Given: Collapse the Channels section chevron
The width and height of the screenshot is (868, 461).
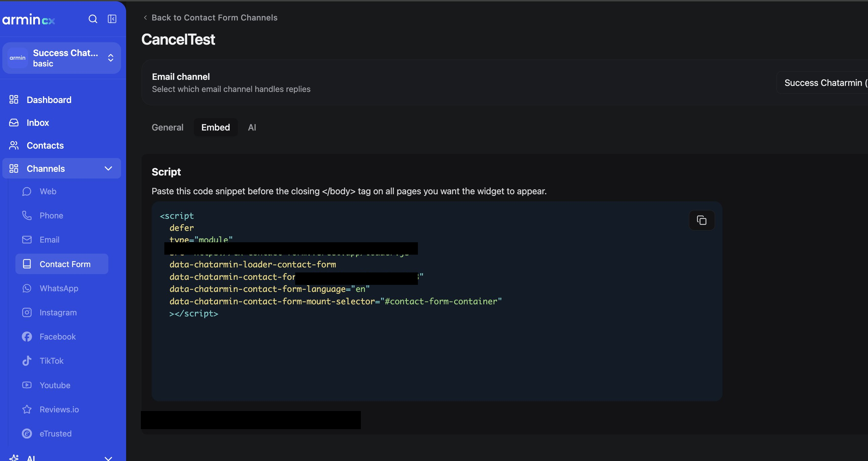Looking at the screenshot, I should pyautogui.click(x=108, y=168).
